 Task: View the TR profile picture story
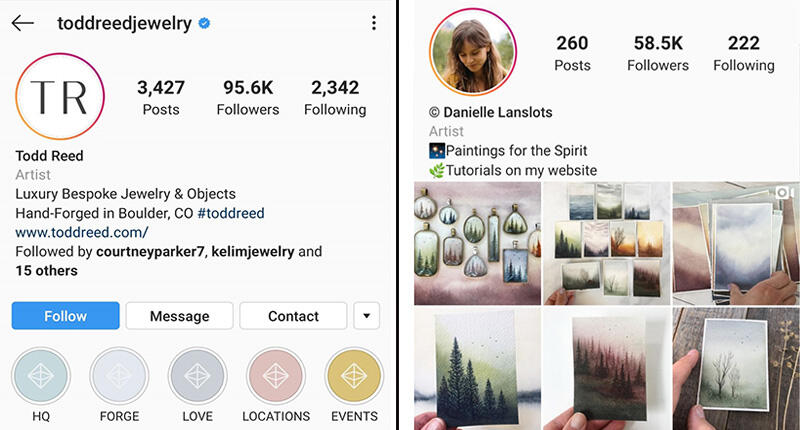click(60, 96)
